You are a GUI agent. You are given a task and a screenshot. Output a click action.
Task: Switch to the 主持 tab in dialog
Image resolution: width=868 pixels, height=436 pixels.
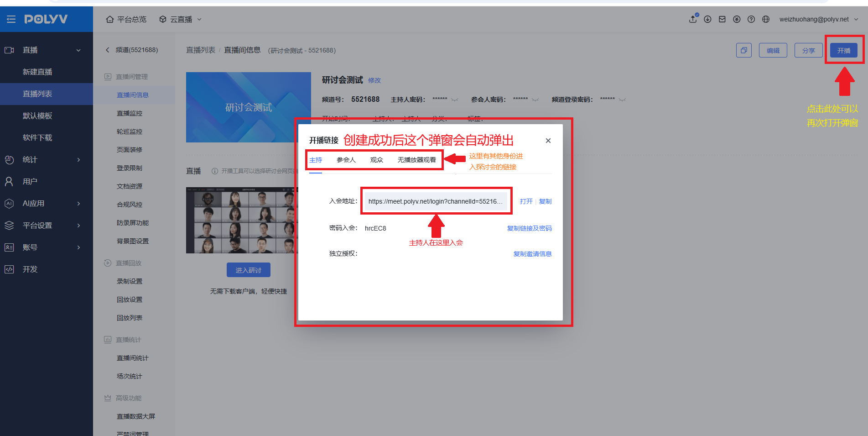click(x=316, y=160)
